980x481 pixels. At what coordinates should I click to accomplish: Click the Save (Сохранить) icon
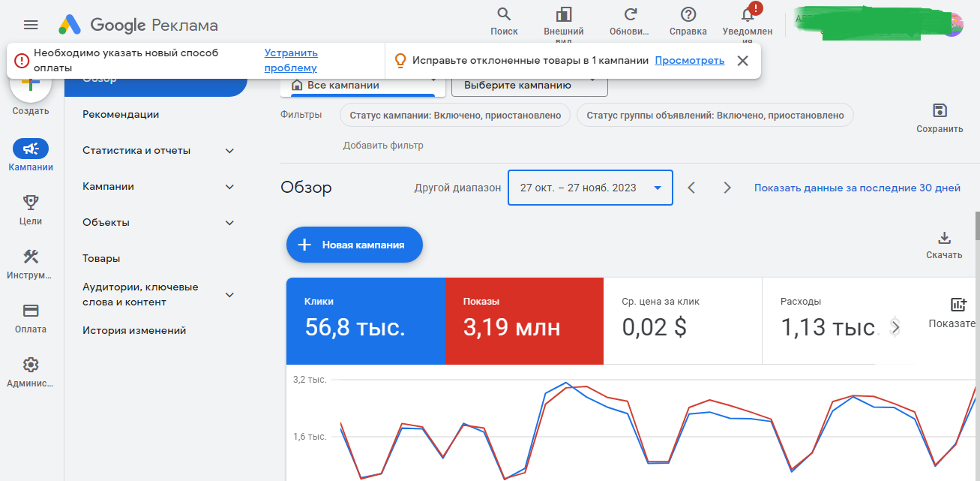940,111
